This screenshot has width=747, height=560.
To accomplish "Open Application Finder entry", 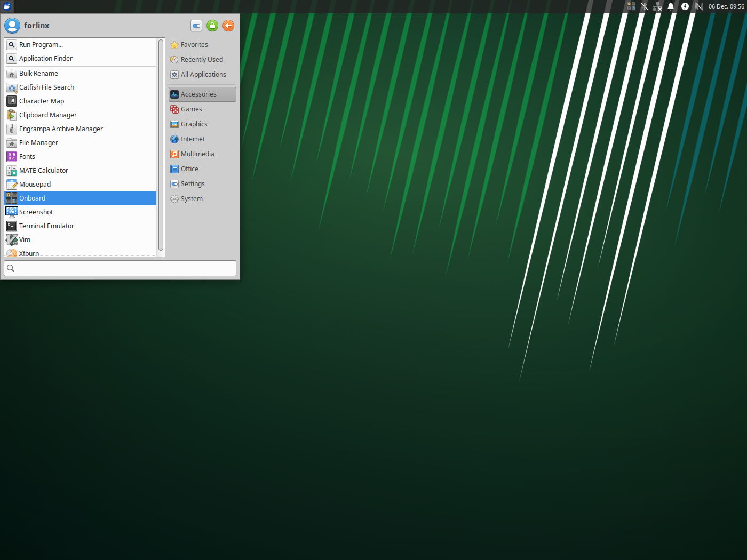I will [81, 59].
